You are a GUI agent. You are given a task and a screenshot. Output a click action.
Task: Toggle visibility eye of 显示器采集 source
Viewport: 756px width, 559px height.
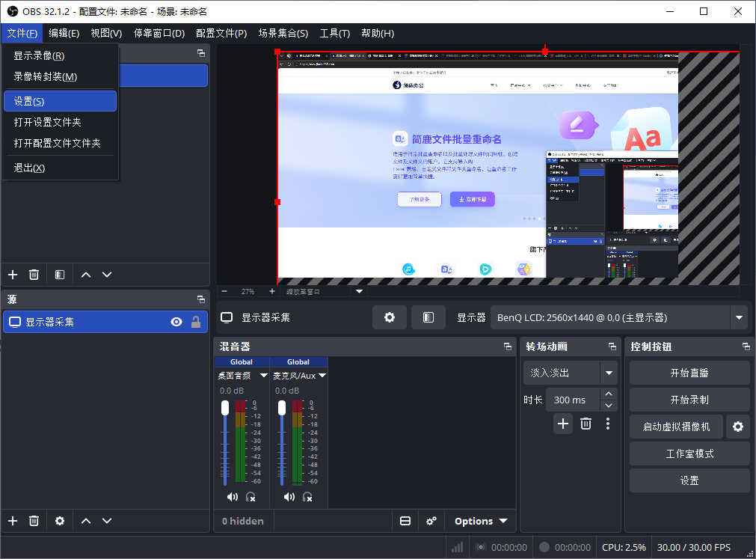pos(176,322)
